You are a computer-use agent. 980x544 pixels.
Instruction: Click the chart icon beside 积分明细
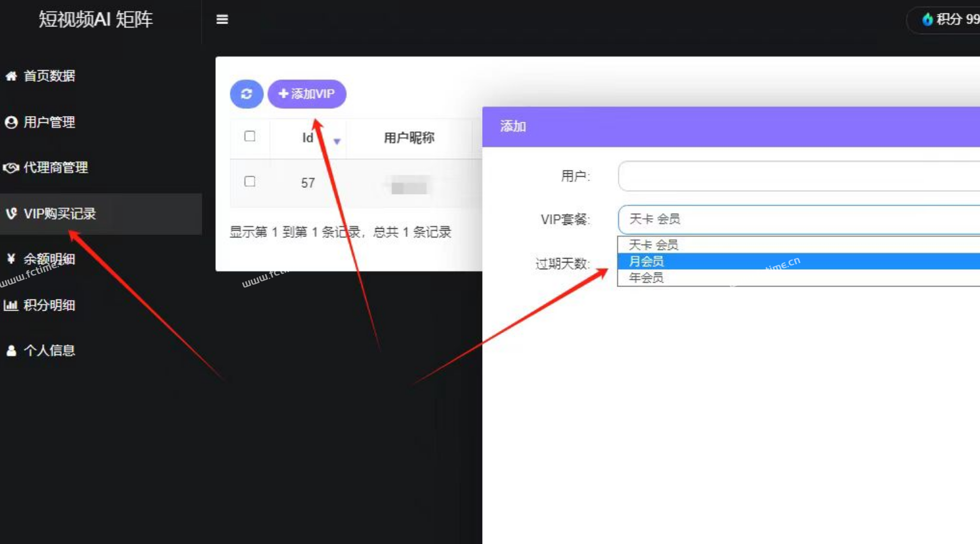11,305
